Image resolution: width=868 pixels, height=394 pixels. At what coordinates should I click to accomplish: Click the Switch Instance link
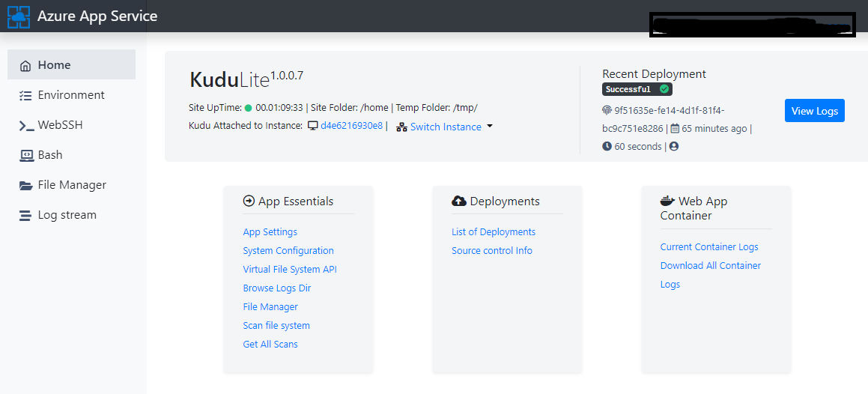pos(446,127)
